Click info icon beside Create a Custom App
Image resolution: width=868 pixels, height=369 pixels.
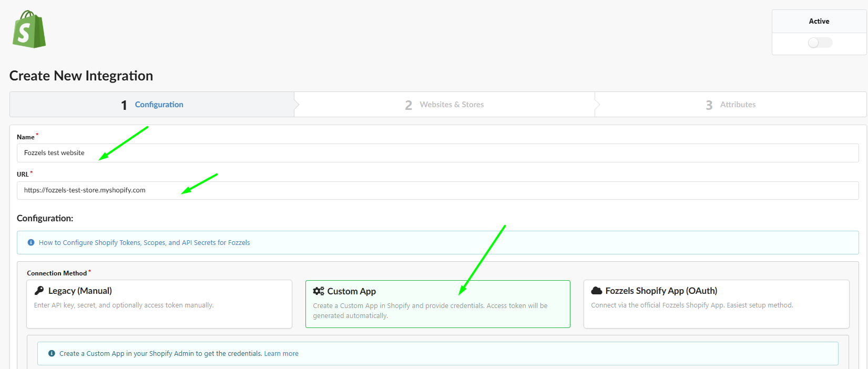(x=52, y=354)
